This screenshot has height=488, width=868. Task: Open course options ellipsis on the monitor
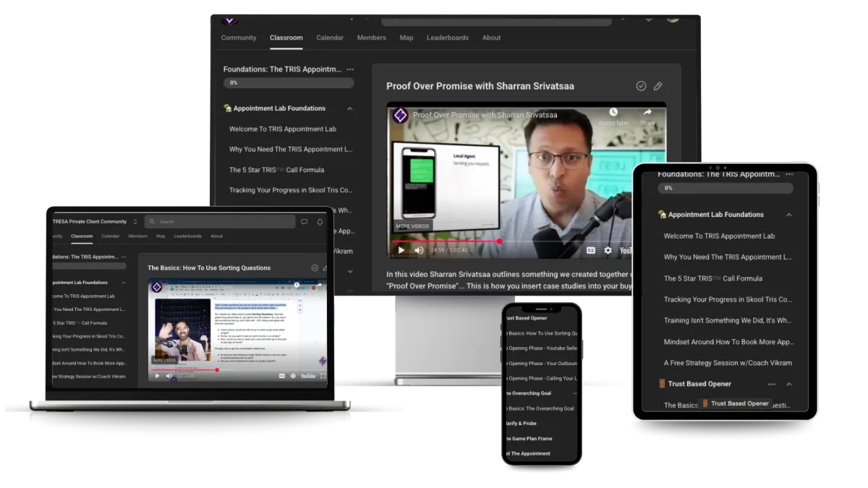coord(350,69)
